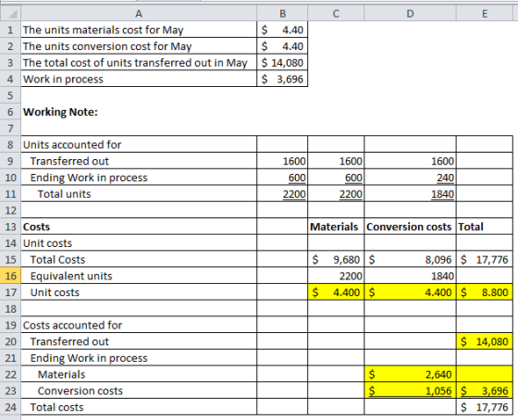Viewport: 518px width, 420px height.
Task: Select $ 17,776 in the Total costs row 24
Action: click(485, 407)
